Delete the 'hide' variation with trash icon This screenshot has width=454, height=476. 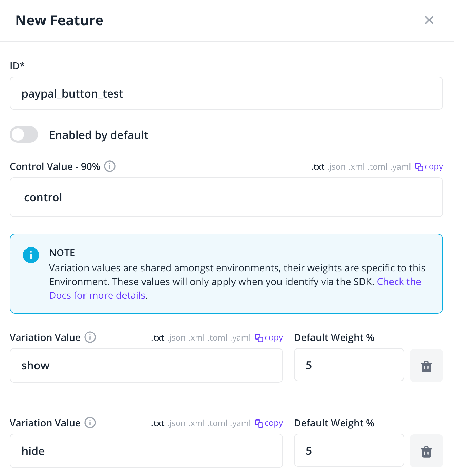pyautogui.click(x=426, y=451)
